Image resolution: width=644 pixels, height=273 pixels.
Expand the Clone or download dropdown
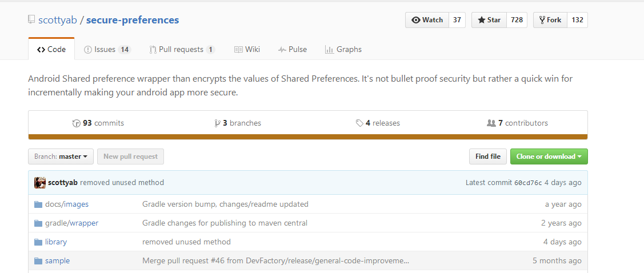[549, 156]
